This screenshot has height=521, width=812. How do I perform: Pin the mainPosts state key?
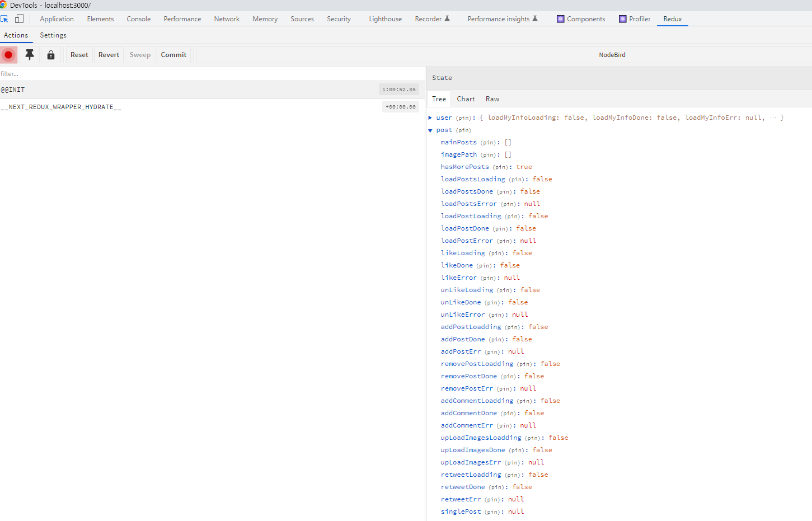[x=489, y=143]
